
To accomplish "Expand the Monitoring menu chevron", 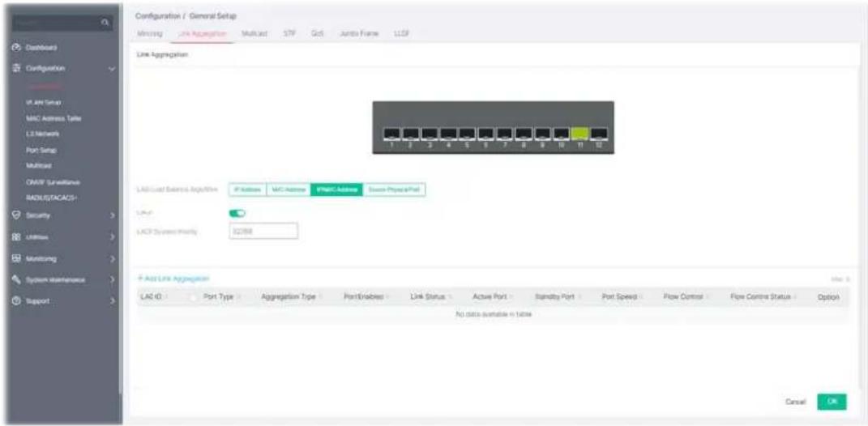I will (x=113, y=258).
